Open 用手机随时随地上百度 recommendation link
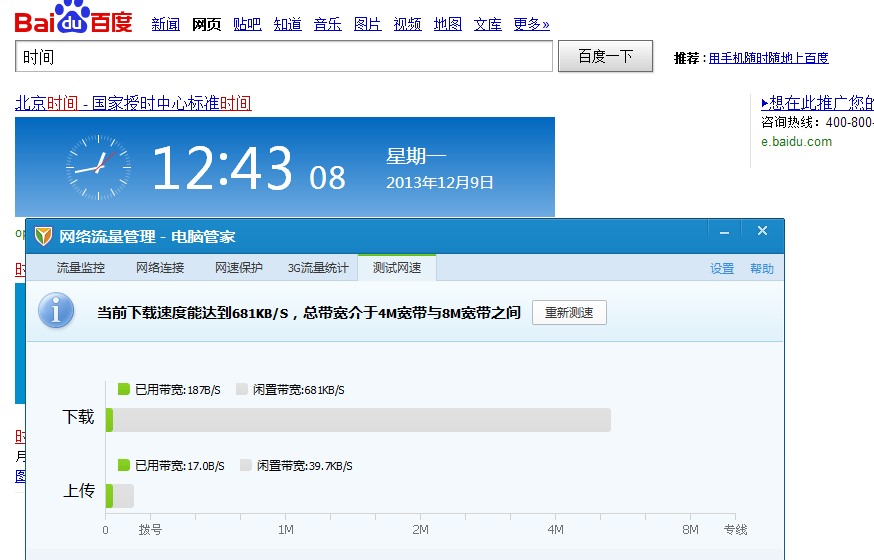This screenshot has height=560, width=874. point(769,58)
